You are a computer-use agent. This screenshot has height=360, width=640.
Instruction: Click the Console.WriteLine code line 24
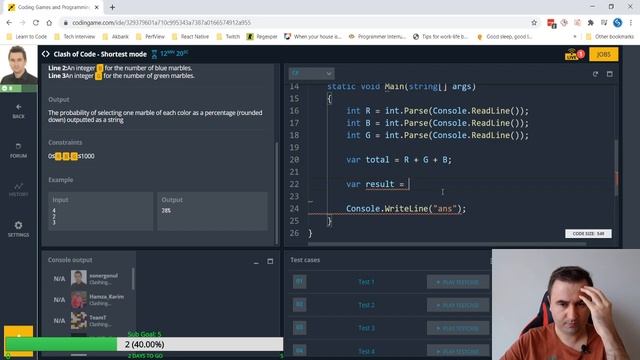(406, 209)
